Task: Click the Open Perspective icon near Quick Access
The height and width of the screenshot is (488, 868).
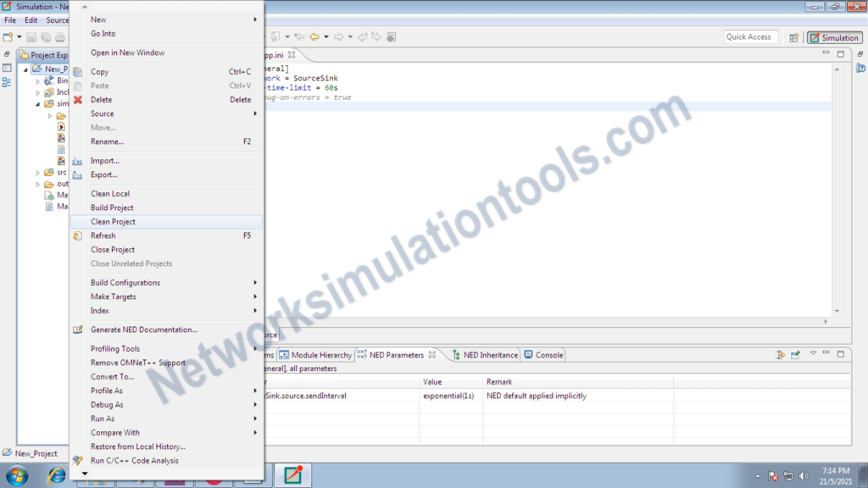Action: 794,37
